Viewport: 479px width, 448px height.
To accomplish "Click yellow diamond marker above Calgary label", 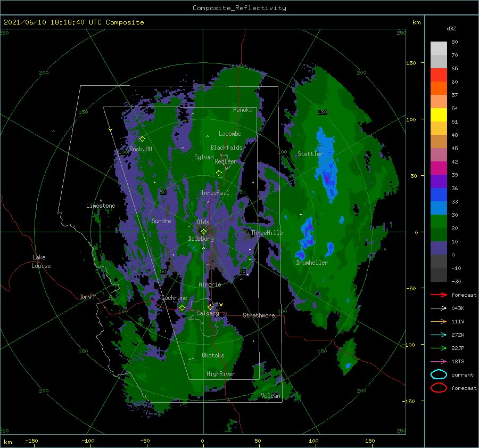I will point(210,307).
